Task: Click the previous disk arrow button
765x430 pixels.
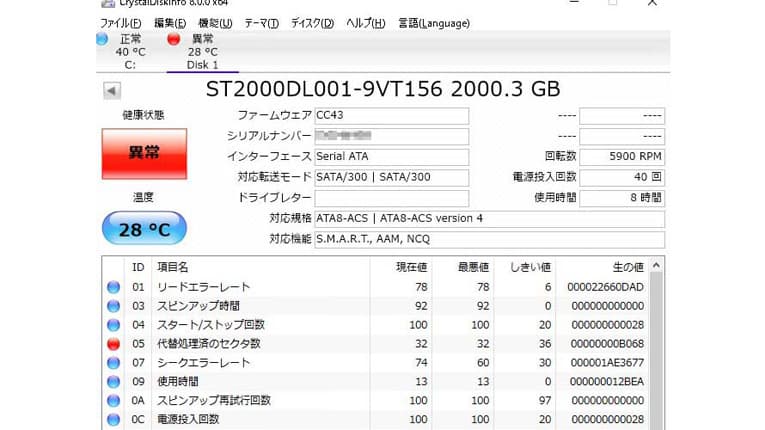Action: [x=112, y=90]
